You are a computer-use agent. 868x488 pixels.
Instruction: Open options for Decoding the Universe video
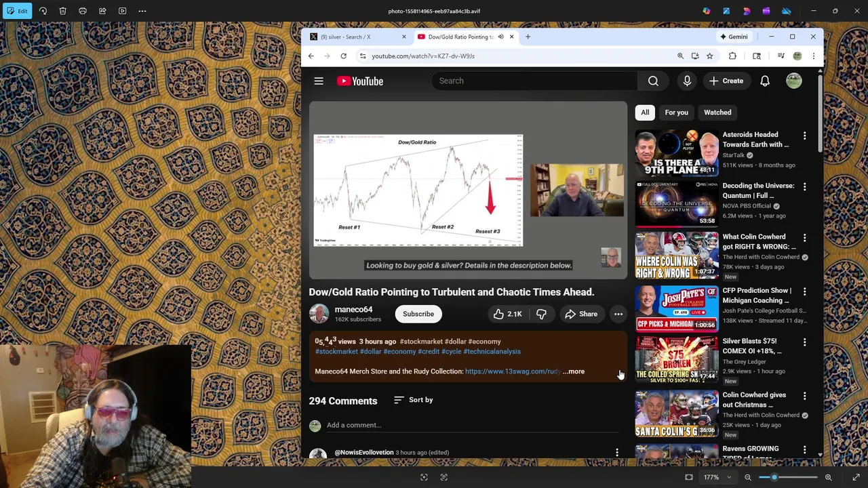[805, 186]
